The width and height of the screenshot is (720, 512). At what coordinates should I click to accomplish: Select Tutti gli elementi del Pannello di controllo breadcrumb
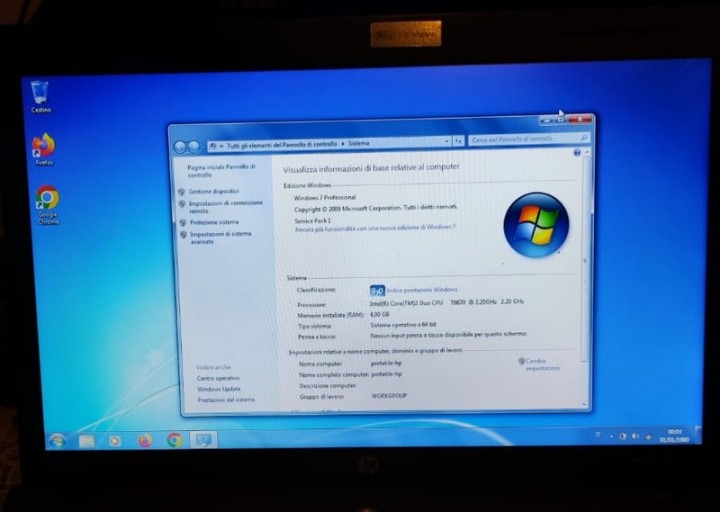(282, 145)
